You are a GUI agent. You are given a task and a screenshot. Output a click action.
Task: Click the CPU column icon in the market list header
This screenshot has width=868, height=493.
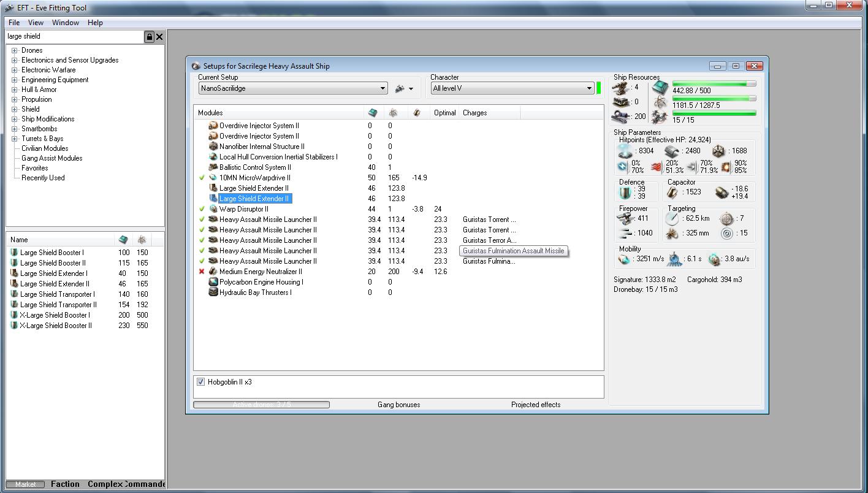(123, 240)
